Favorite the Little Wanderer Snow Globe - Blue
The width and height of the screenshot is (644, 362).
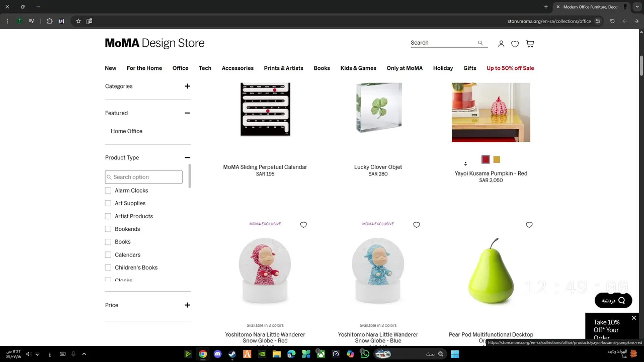click(x=417, y=225)
